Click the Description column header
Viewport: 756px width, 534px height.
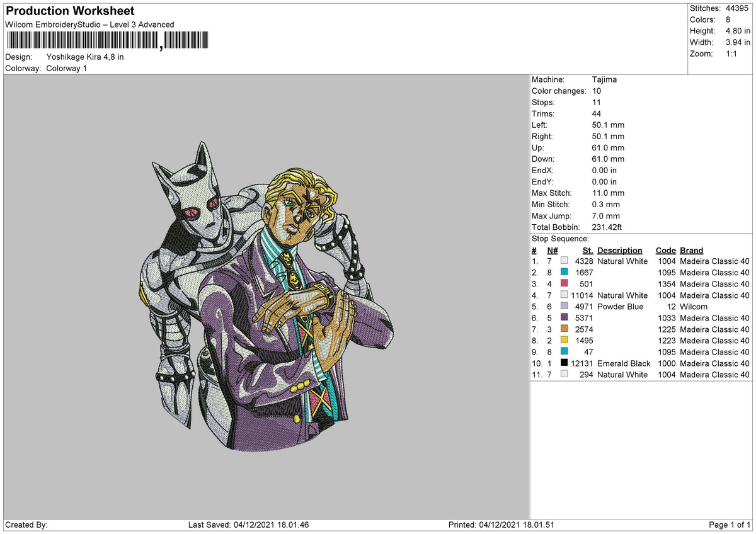tap(620, 251)
